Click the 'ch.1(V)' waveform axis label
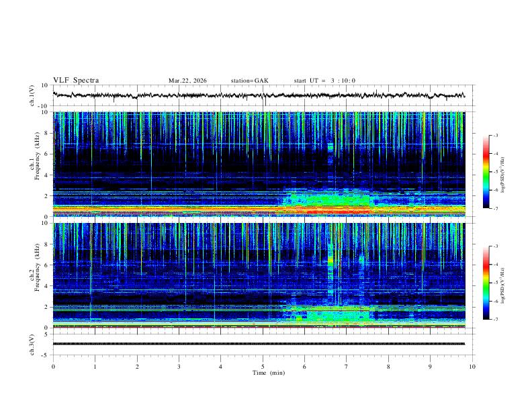Screen dimensions: 532x411 click(x=32, y=95)
